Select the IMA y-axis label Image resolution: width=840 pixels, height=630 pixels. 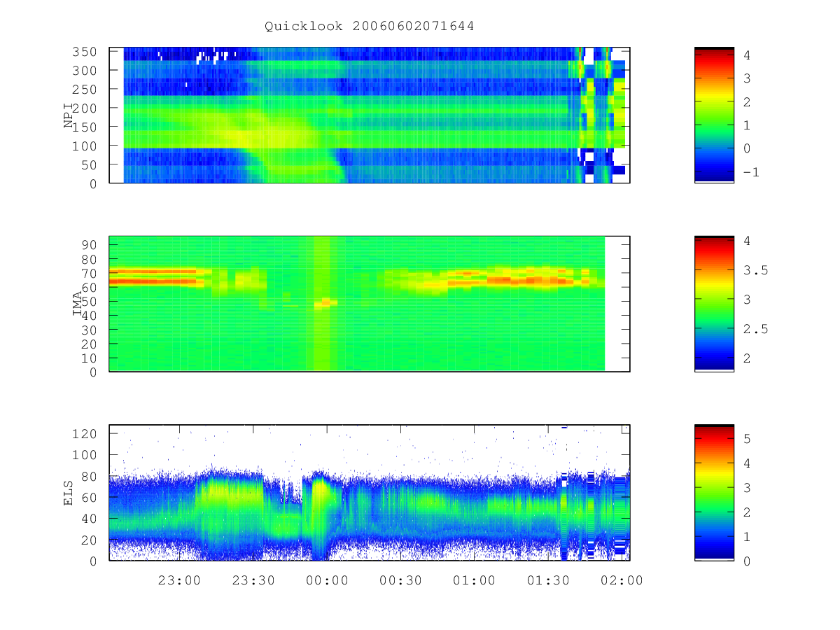pos(76,304)
